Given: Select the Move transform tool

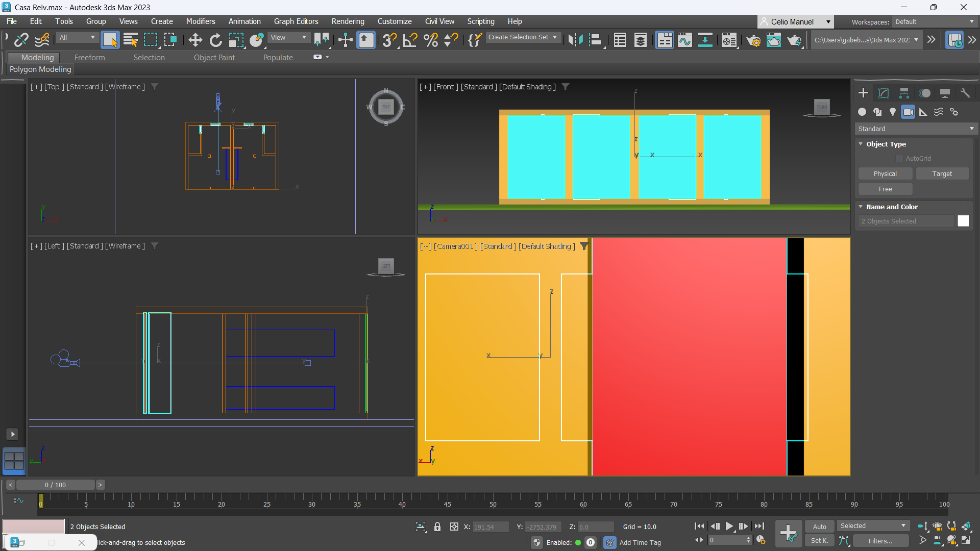Looking at the screenshot, I should [x=195, y=40].
